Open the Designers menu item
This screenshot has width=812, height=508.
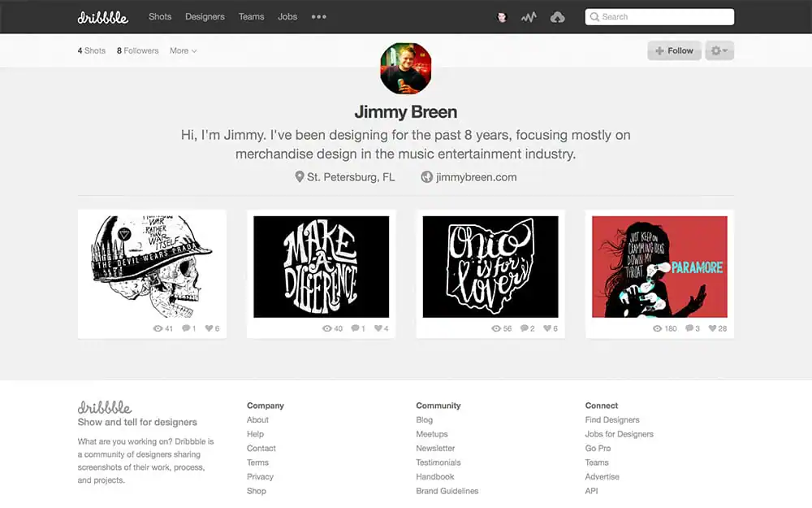205,16
